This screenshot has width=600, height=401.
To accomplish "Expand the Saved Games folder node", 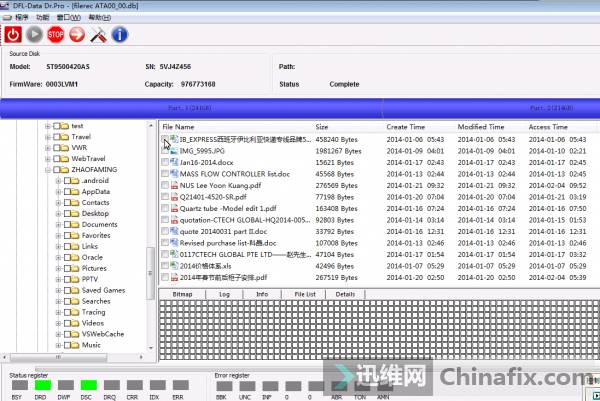I will (x=59, y=290).
